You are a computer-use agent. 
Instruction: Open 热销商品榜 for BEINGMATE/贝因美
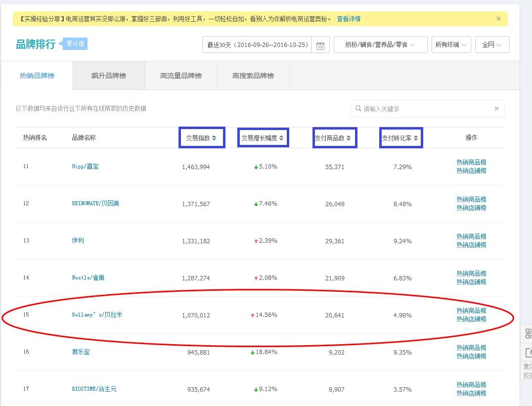[471, 199]
